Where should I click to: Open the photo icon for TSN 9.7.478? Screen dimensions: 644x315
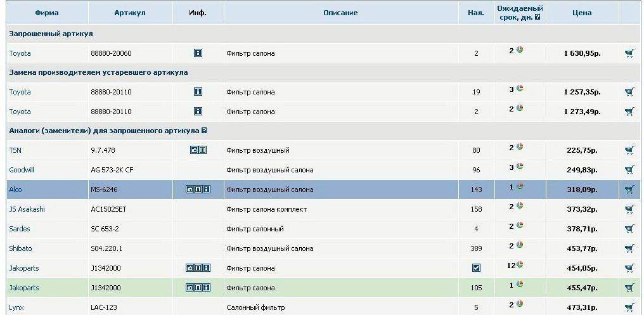(195, 151)
